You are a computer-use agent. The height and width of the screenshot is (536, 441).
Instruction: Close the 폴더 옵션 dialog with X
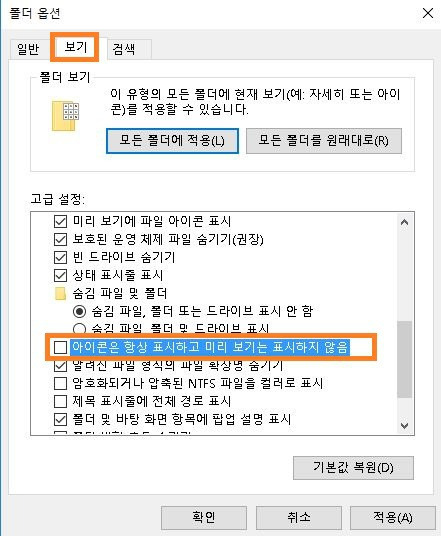click(x=428, y=13)
